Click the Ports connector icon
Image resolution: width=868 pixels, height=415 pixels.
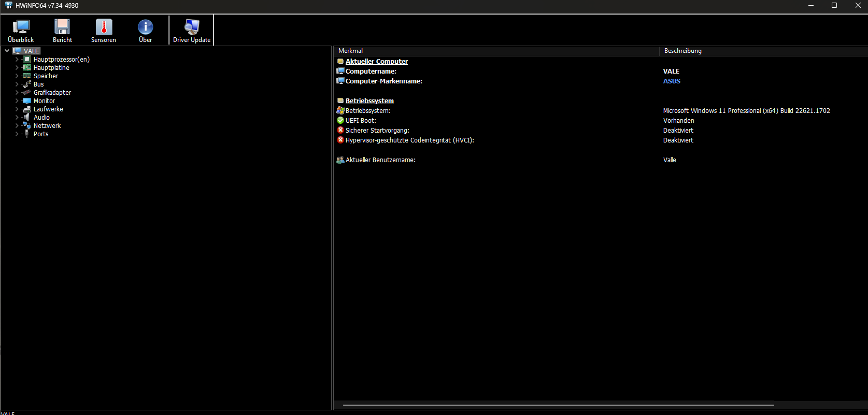pos(27,134)
